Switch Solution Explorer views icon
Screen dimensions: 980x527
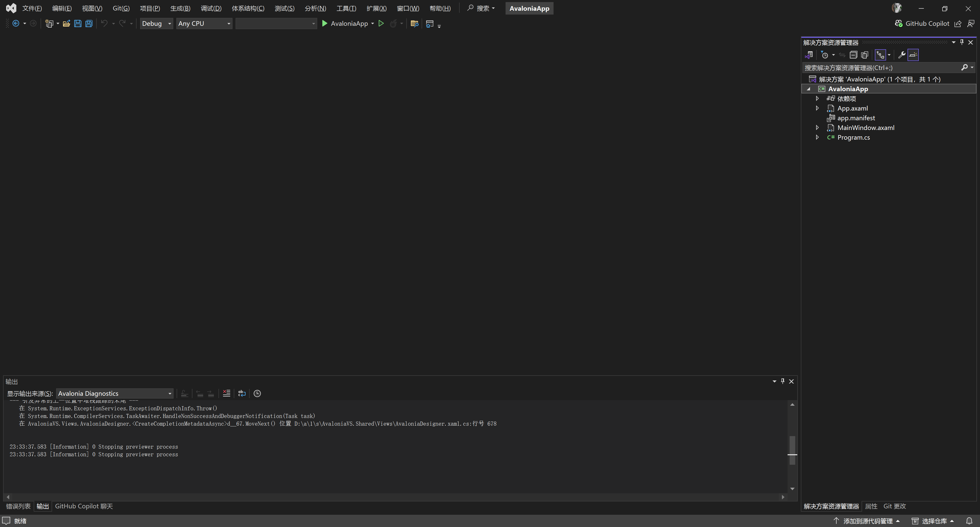coord(809,55)
